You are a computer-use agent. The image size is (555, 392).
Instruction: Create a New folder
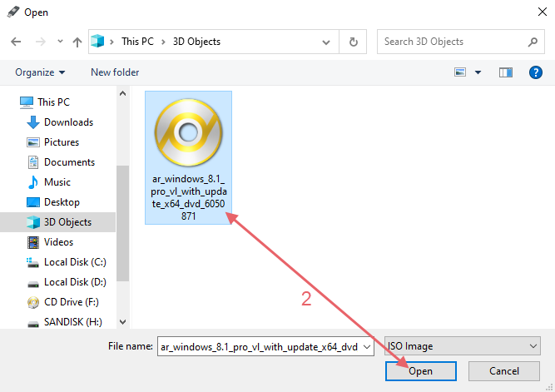point(115,72)
